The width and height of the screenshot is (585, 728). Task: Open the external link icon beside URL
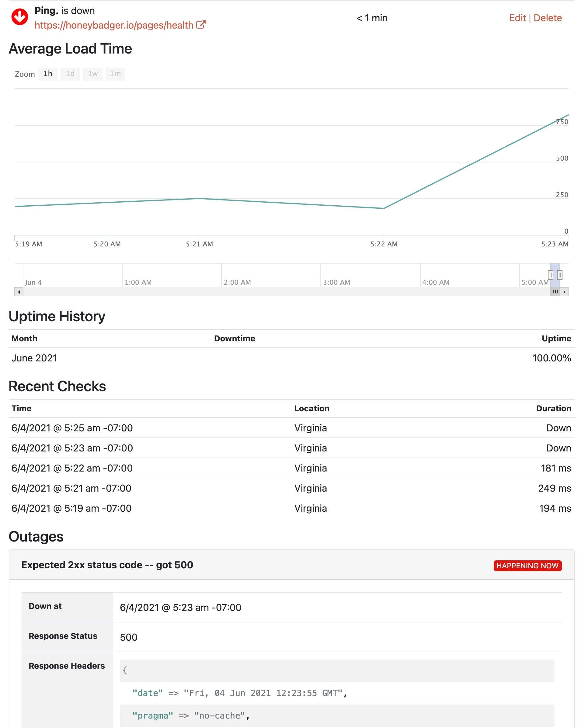tap(201, 25)
